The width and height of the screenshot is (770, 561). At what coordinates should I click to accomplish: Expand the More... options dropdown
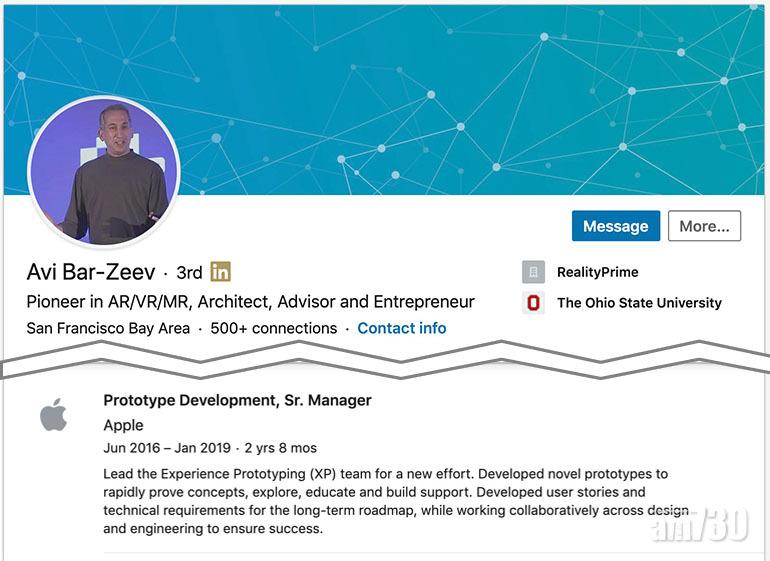(704, 226)
